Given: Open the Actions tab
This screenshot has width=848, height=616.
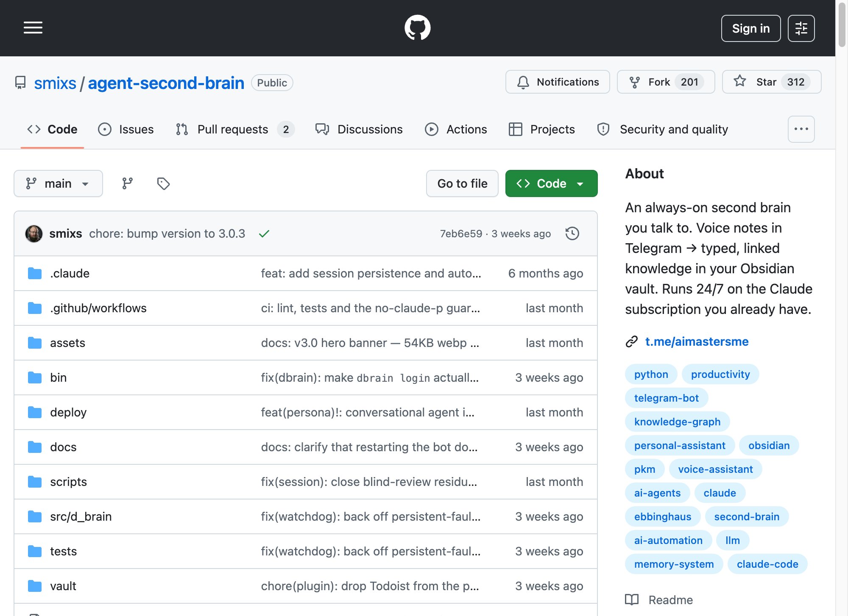Looking at the screenshot, I should [x=456, y=129].
